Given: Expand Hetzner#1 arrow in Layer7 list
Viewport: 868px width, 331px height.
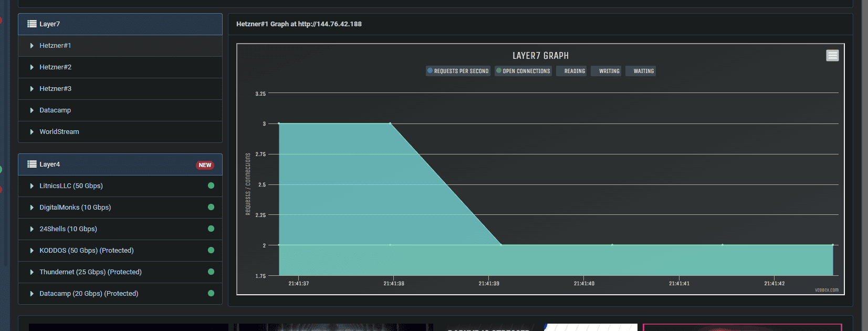Looking at the screenshot, I should coord(32,46).
